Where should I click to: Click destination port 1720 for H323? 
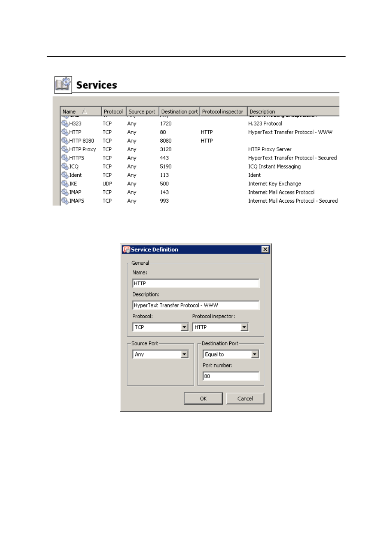click(166, 123)
